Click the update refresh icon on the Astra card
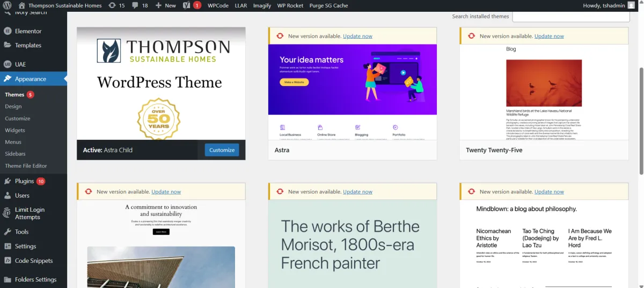The height and width of the screenshot is (288, 644). coord(280,36)
